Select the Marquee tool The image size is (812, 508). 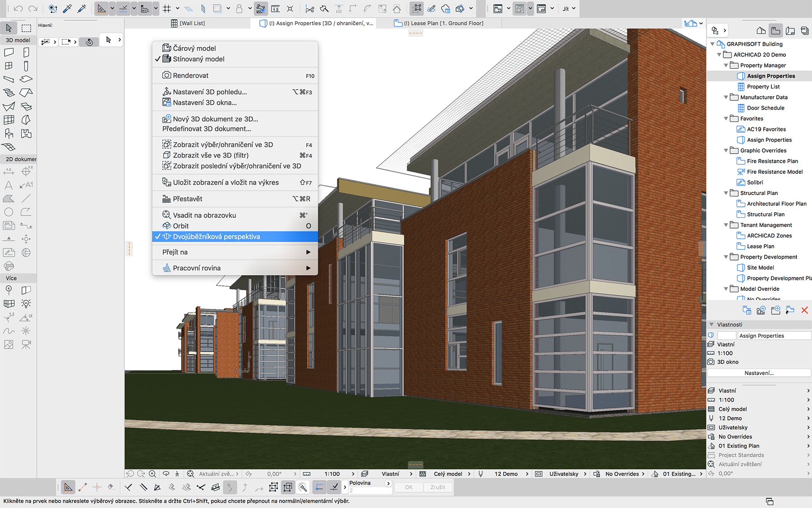[x=26, y=28]
